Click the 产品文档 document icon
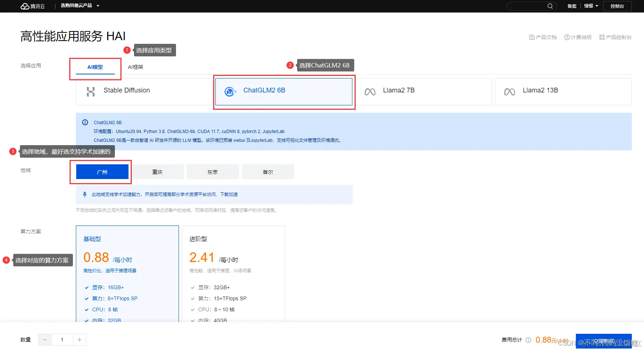644x350 pixels. 532,37
